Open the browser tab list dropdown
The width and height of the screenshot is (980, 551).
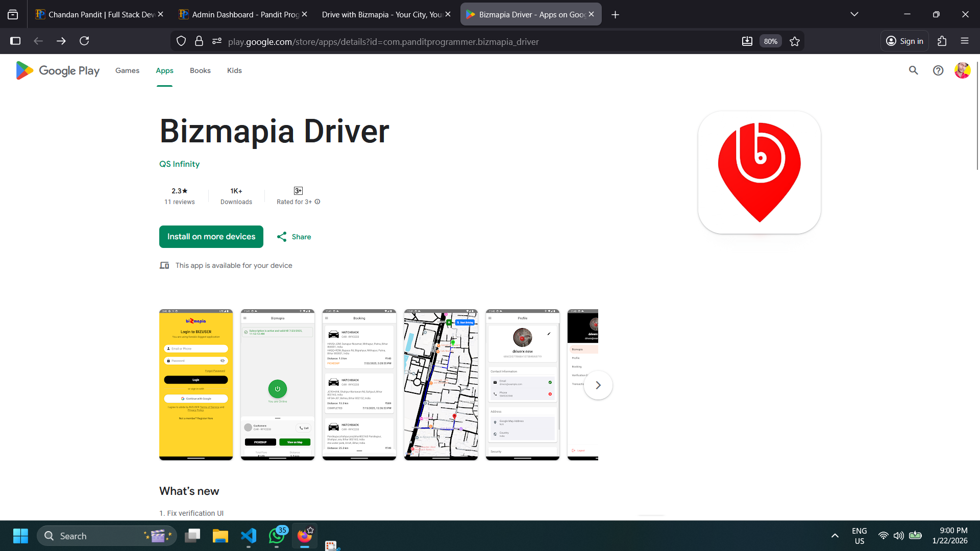(854, 14)
